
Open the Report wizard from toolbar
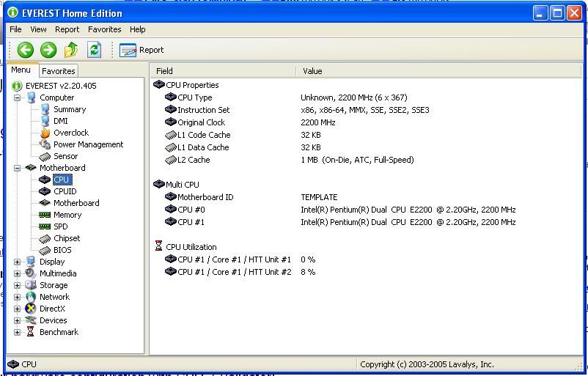click(142, 50)
